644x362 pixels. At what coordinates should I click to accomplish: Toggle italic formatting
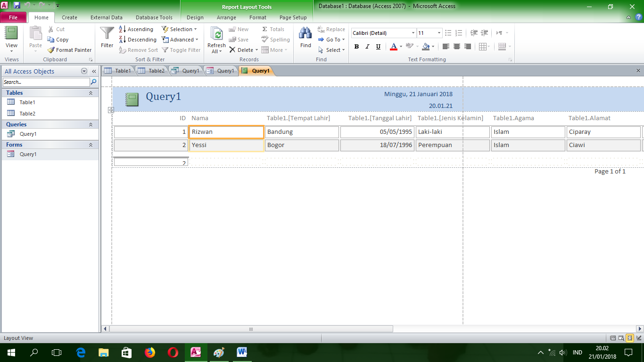pos(367,46)
